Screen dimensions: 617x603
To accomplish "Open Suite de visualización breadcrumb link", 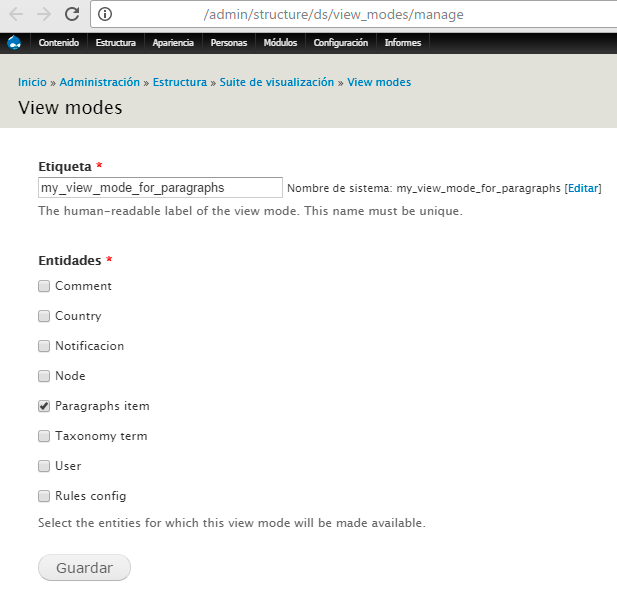I will (277, 82).
